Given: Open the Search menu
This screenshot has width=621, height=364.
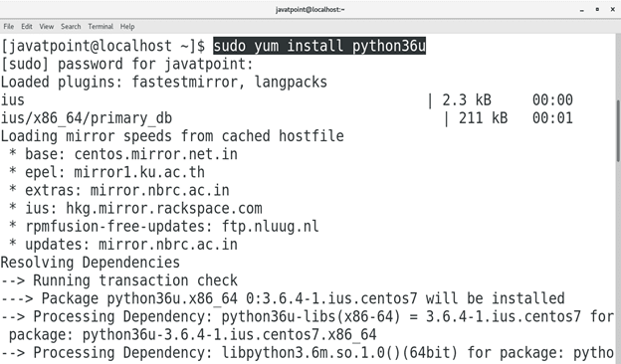Looking at the screenshot, I should tap(71, 27).
